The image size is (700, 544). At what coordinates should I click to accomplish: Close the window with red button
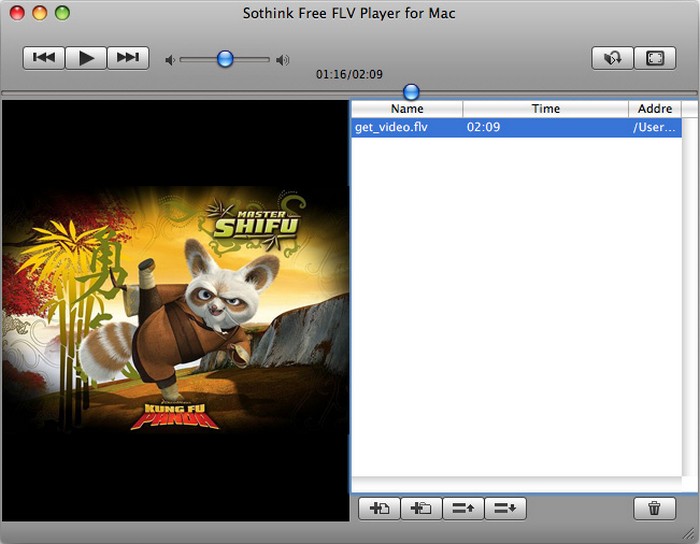(x=17, y=12)
